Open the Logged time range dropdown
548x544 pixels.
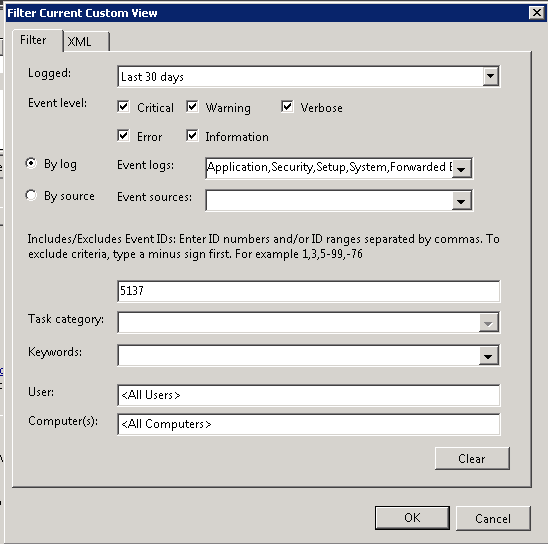point(490,76)
